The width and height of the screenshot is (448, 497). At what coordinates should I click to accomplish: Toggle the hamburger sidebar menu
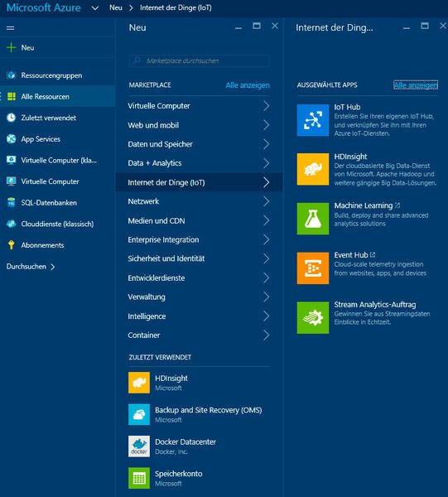(x=10, y=28)
